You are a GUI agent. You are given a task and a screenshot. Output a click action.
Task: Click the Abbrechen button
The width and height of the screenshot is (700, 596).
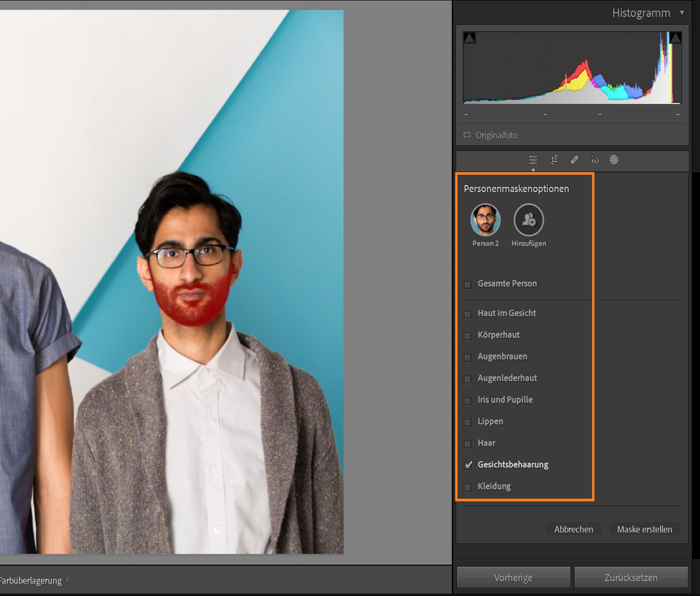tap(573, 529)
